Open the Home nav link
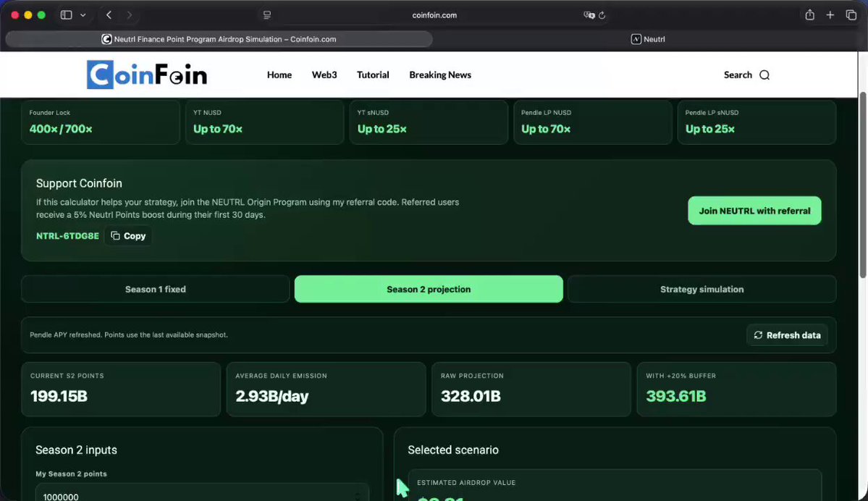868x501 pixels. point(279,75)
